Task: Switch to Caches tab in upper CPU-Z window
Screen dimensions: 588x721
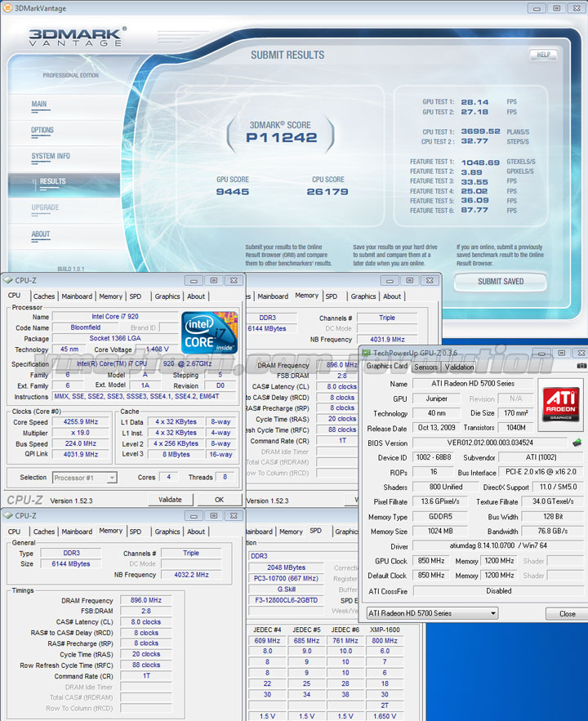Action: point(44,296)
